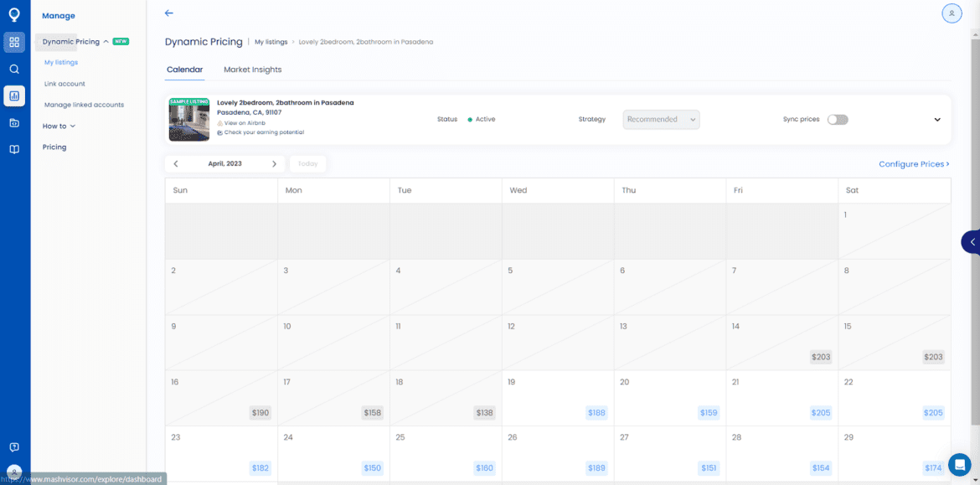Click the listing thumbnail photo
The width and height of the screenshot is (980, 485).
pyautogui.click(x=188, y=120)
